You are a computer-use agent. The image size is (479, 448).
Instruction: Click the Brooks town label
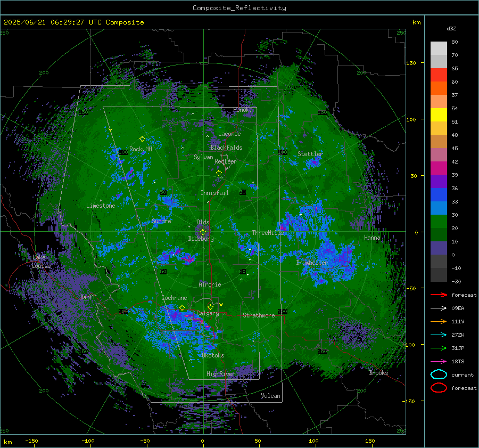378,373
